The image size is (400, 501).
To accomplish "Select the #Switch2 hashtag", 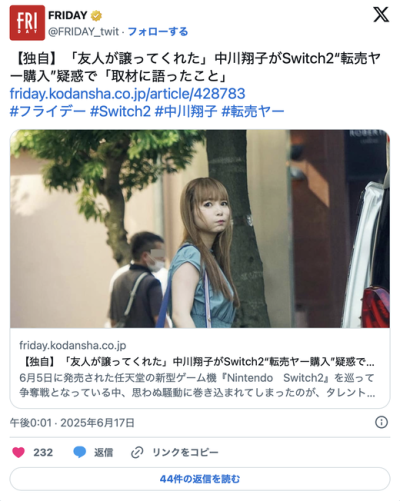I will [x=120, y=111].
